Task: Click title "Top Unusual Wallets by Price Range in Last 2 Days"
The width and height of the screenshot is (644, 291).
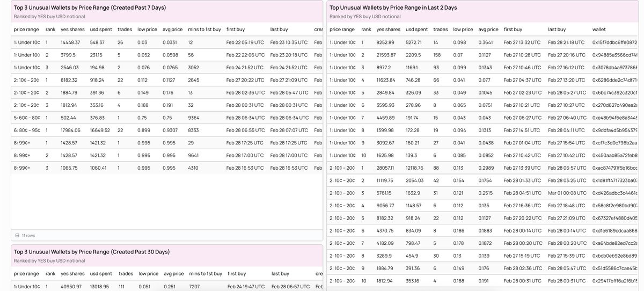Action: pyautogui.click(x=393, y=8)
